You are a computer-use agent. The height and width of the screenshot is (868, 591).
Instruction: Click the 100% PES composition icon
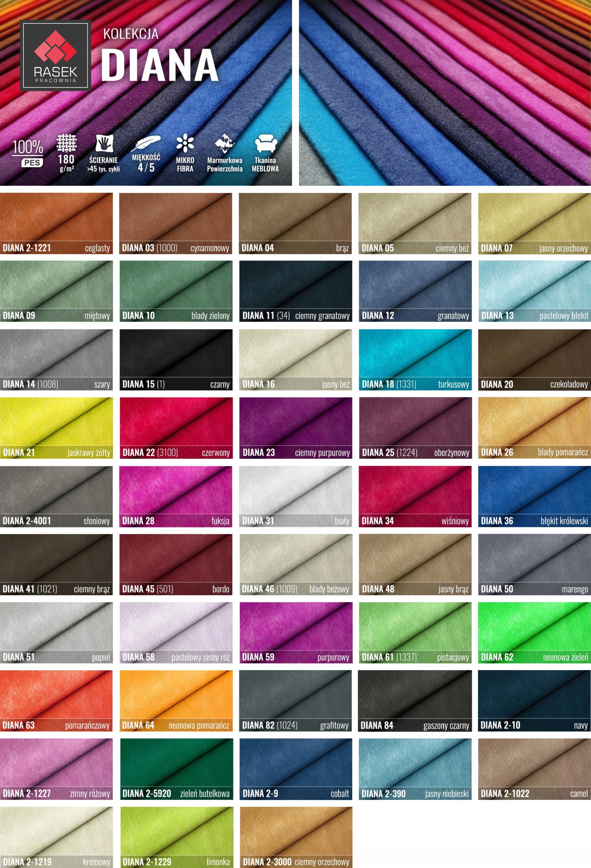click(28, 153)
